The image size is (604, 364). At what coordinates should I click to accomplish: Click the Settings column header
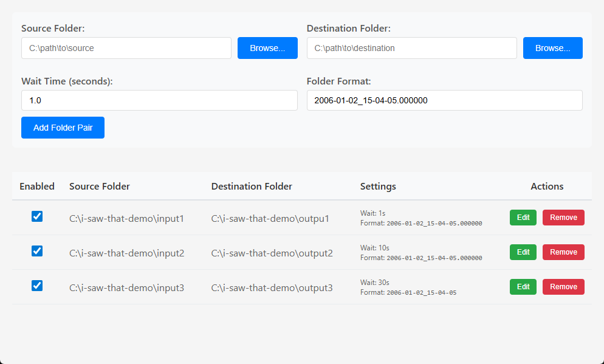[x=378, y=186]
